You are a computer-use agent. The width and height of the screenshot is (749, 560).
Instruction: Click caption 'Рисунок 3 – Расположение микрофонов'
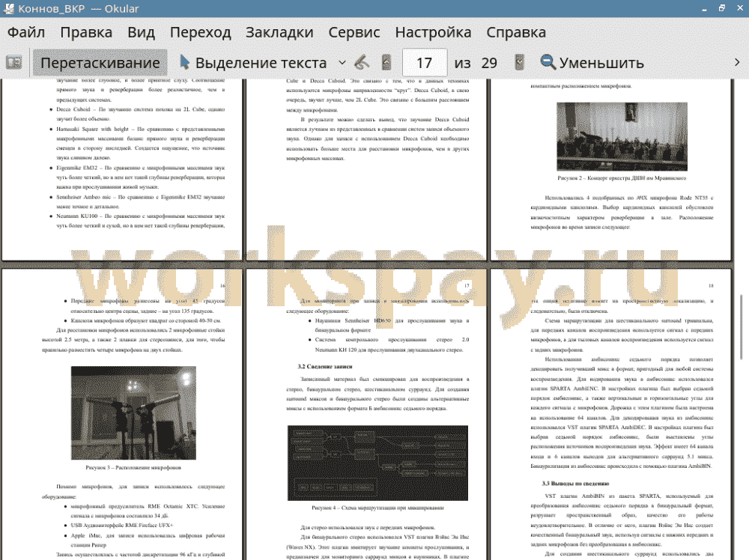click(133, 467)
